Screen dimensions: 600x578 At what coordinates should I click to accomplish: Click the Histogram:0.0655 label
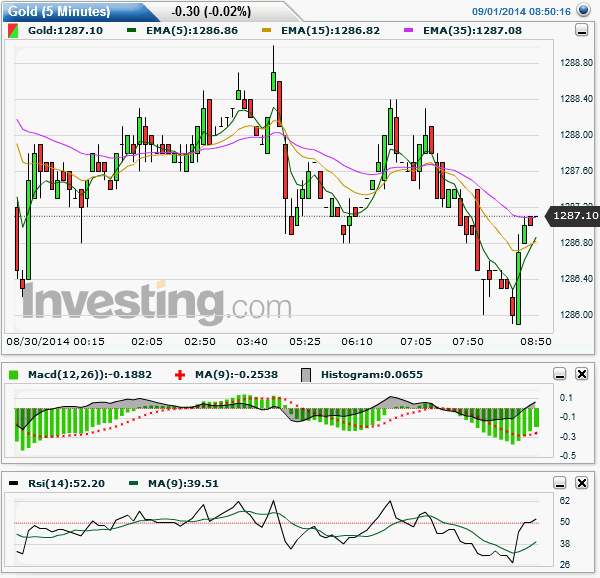(372, 374)
